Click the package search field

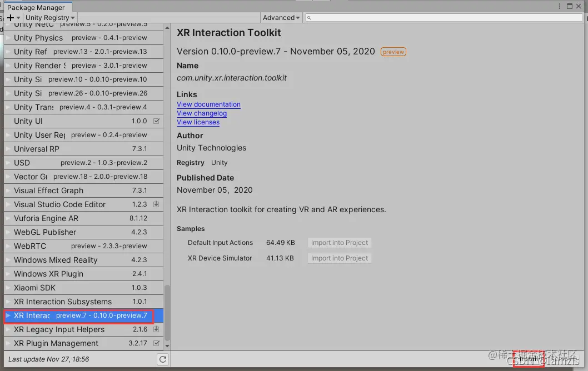pyautogui.click(x=444, y=18)
